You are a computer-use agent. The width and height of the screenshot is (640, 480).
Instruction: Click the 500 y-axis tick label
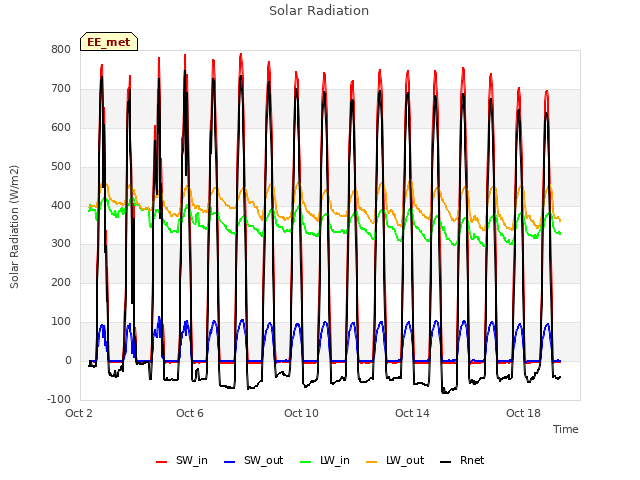(61, 166)
